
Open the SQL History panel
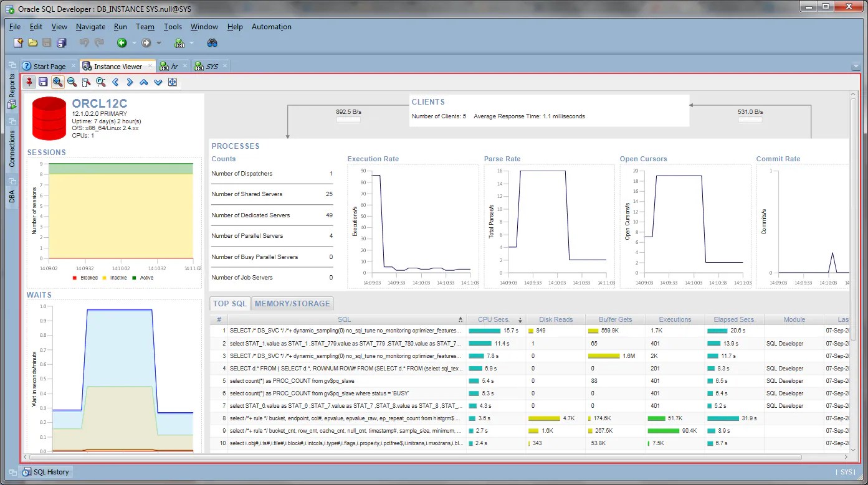(46, 472)
